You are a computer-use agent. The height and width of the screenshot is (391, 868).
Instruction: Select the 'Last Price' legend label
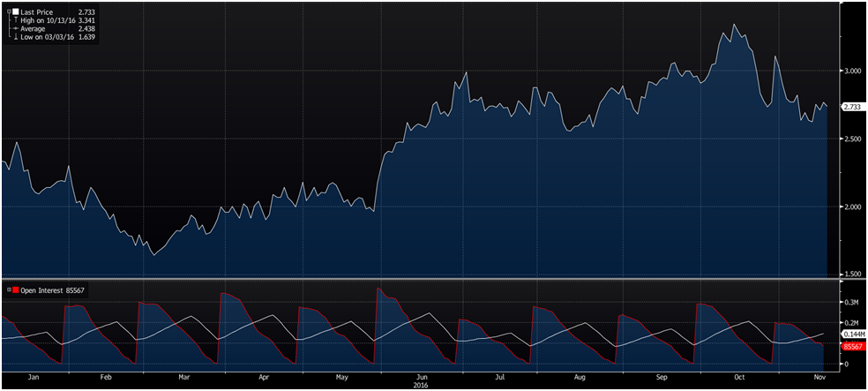36,11
